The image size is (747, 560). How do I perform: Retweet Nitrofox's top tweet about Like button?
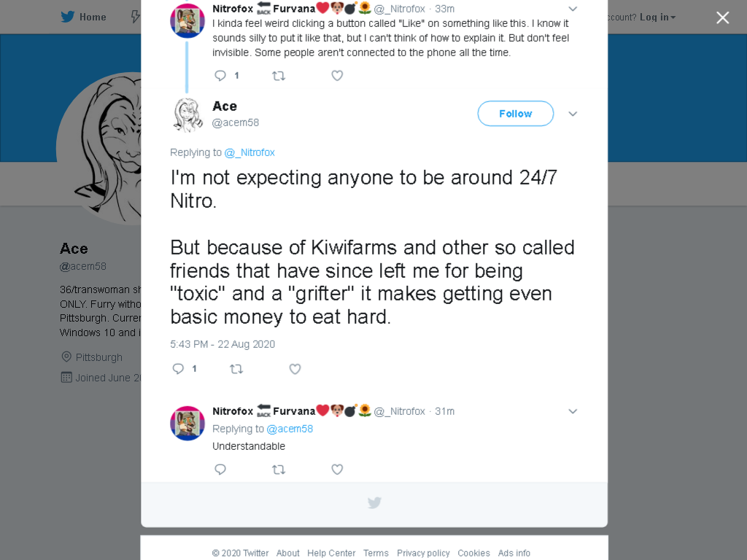click(x=279, y=75)
